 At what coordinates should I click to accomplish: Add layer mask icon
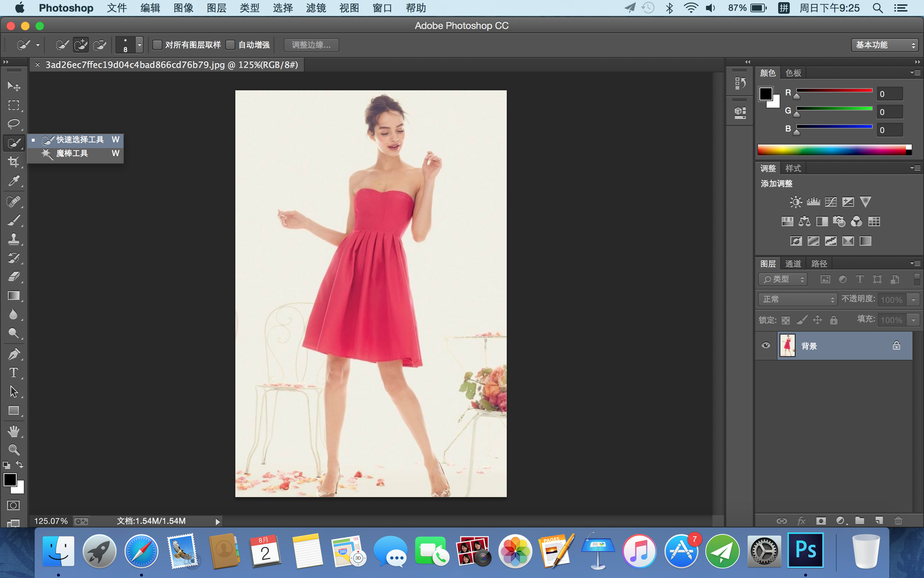click(821, 521)
